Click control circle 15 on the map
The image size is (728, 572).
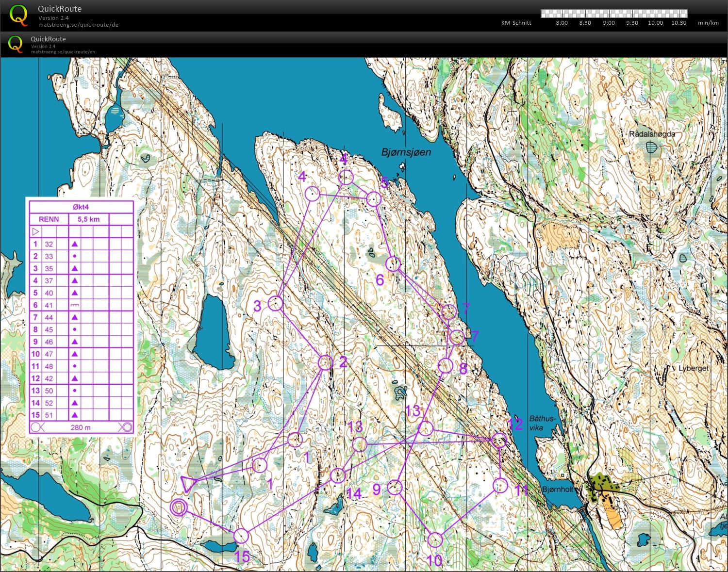coord(241,536)
